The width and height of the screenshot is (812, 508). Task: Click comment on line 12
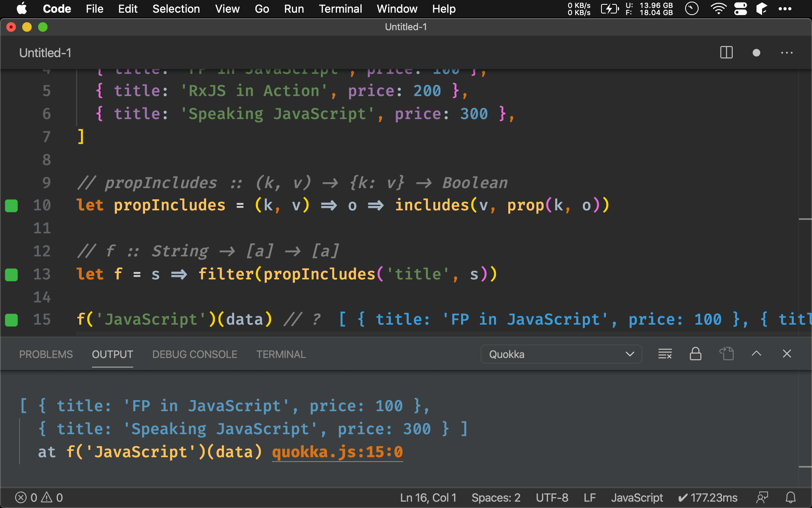pos(209,251)
